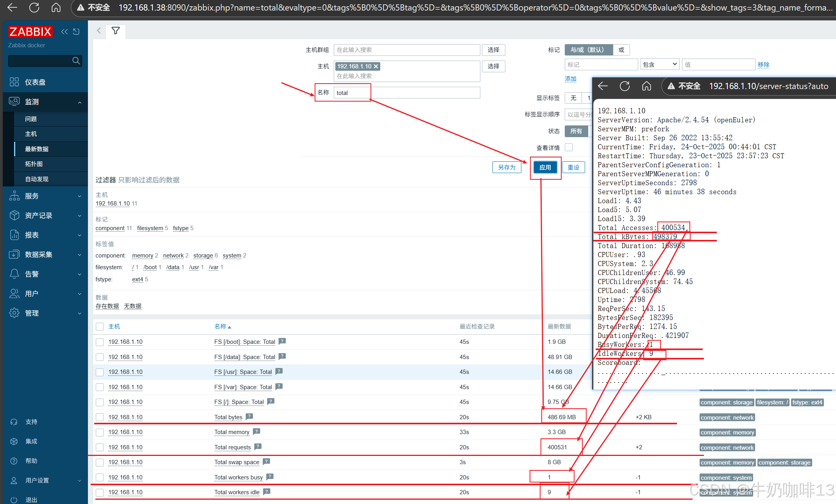Open 拓扑图 menu item
The image size is (836, 504).
34,164
